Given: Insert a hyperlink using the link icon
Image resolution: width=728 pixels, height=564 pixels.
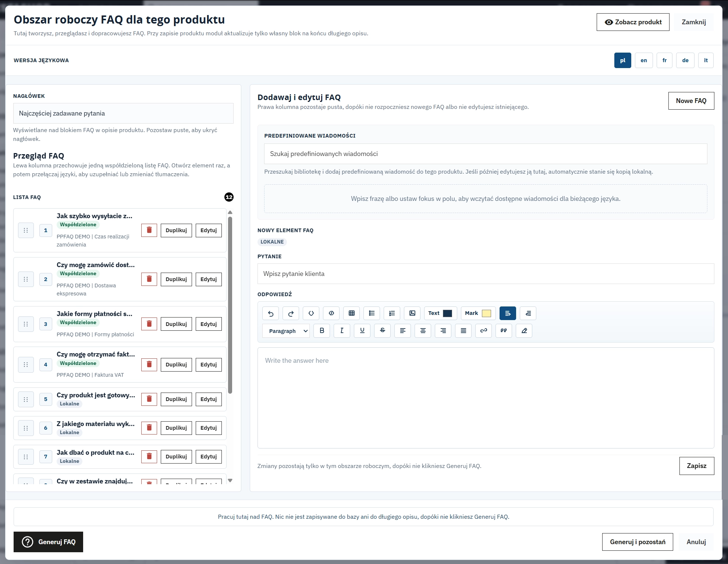Looking at the screenshot, I should coord(483,330).
